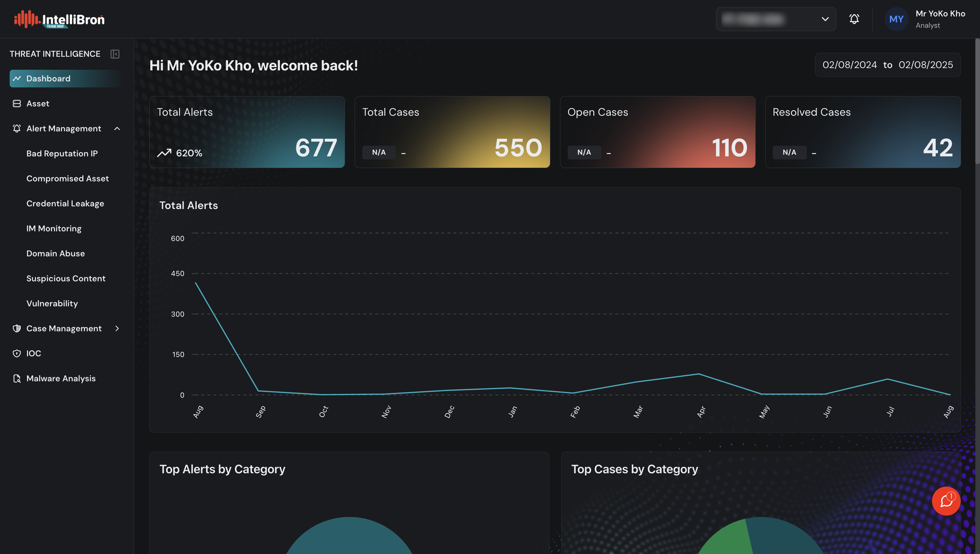This screenshot has height=554, width=980.
Task: Open Bad Reputation IP alerts
Action: click(x=62, y=153)
